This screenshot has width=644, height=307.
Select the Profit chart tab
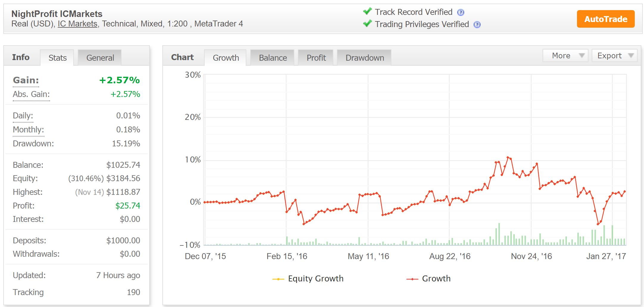pos(316,58)
